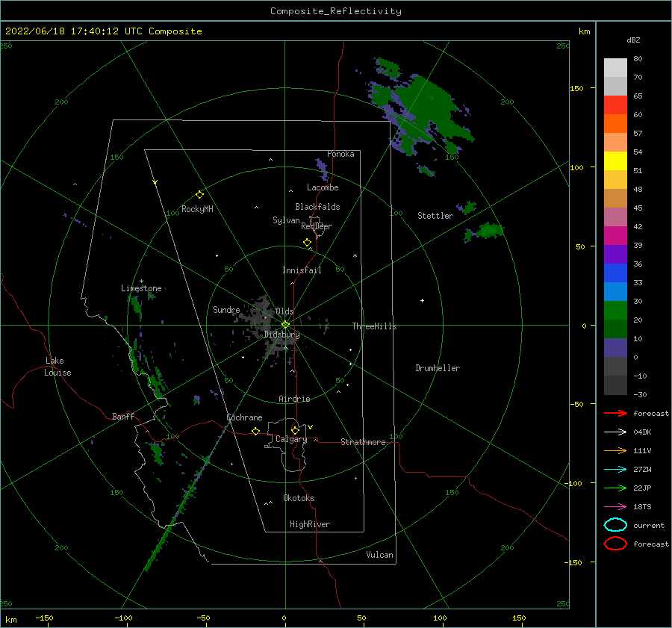Click the Drumheller label

[438, 368]
